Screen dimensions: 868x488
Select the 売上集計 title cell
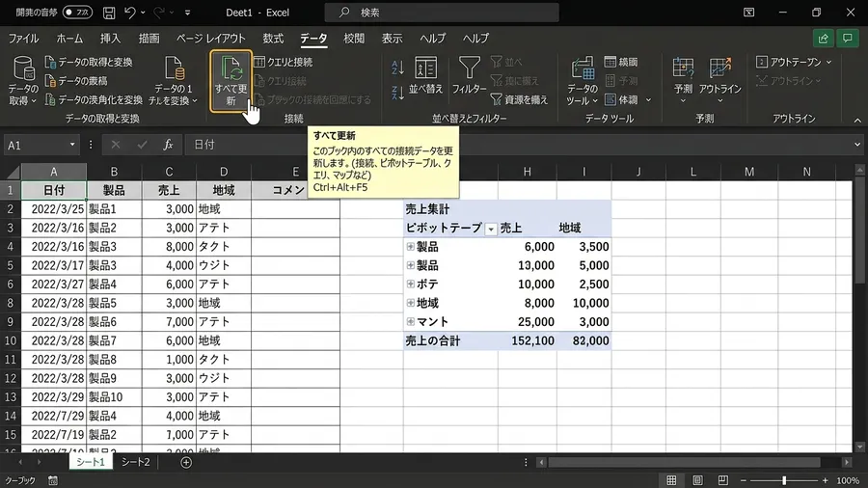[450, 209]
